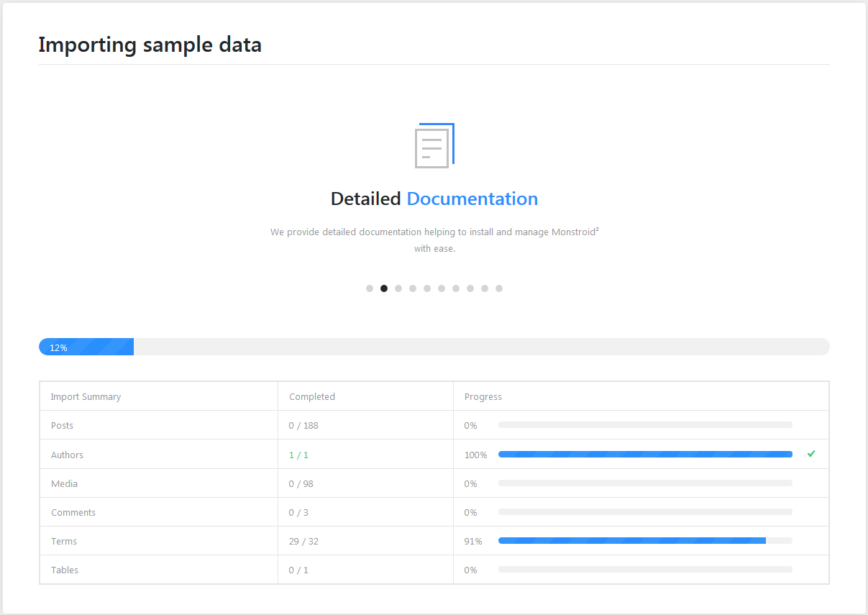Click the overall 12% import progress bar

click(434, 347)
